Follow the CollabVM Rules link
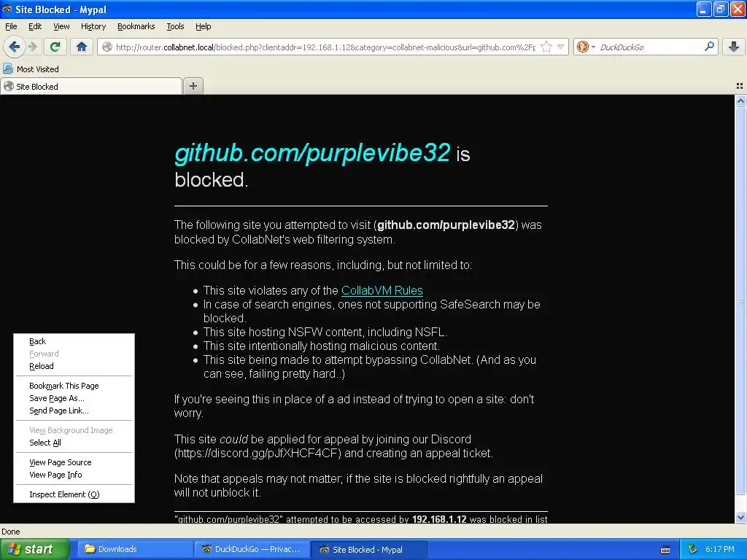Image resolution: width=747 pixels, height=560 pixels. 382,290
